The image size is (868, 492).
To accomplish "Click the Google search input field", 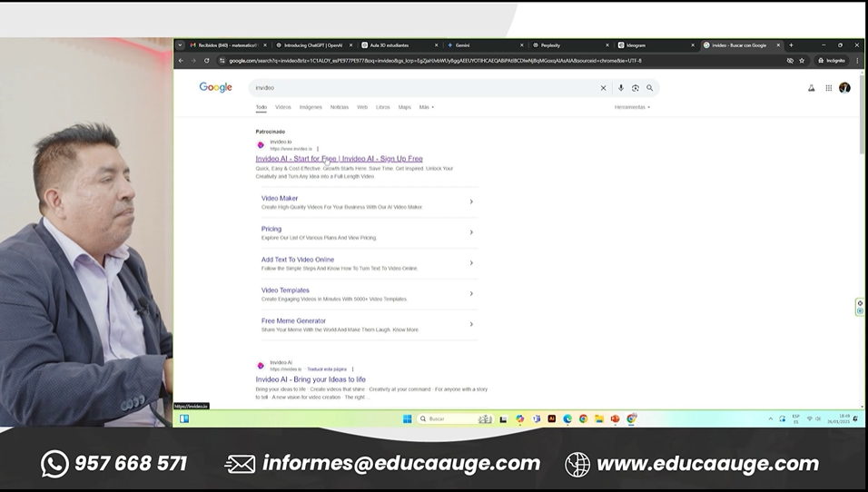I will 423,88.
